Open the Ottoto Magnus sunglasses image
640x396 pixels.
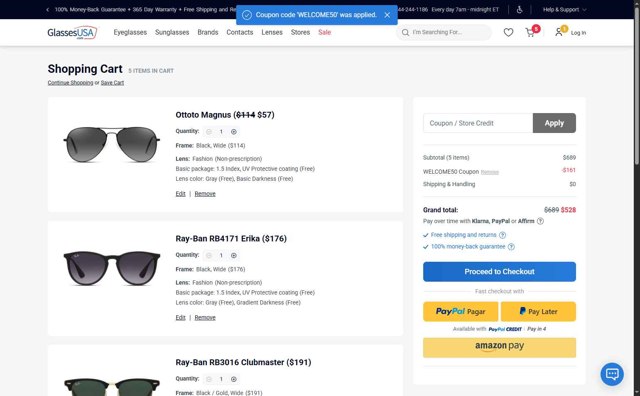point(111,144)
